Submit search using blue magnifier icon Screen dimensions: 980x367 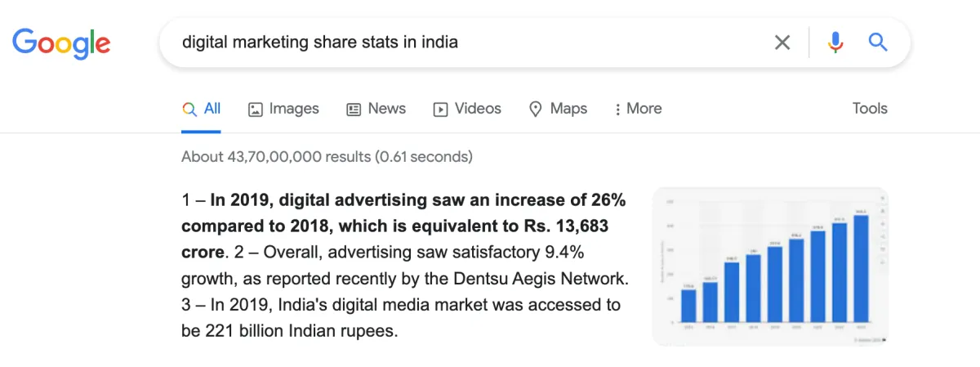pyautogui.click(x=878, y=42)
